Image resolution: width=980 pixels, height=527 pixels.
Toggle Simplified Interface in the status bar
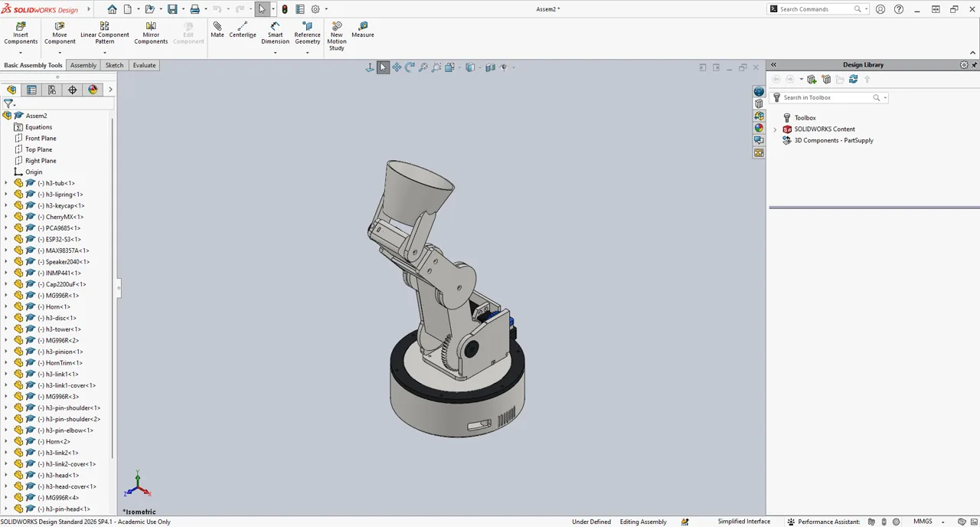(743, 522)
